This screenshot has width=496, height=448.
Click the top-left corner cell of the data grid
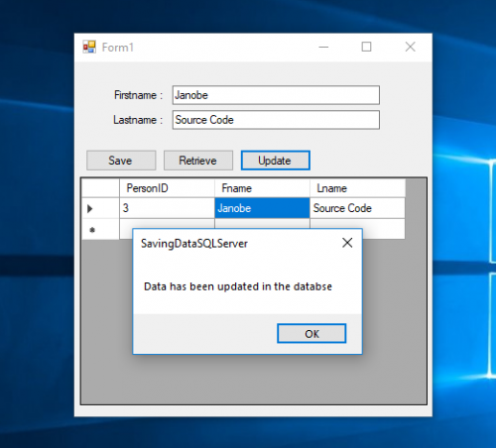point(100,188)
